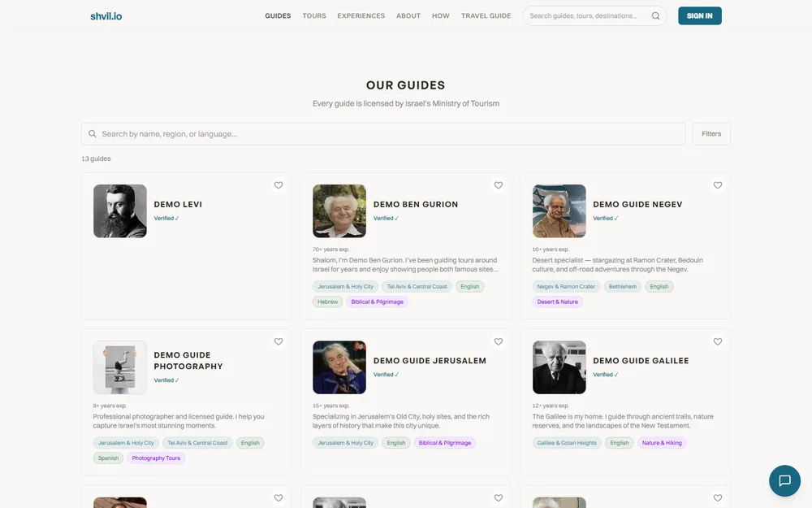This screenshot has width=812, height=508.
Task: Open the chat widget icon
Action: click(784, 480)
